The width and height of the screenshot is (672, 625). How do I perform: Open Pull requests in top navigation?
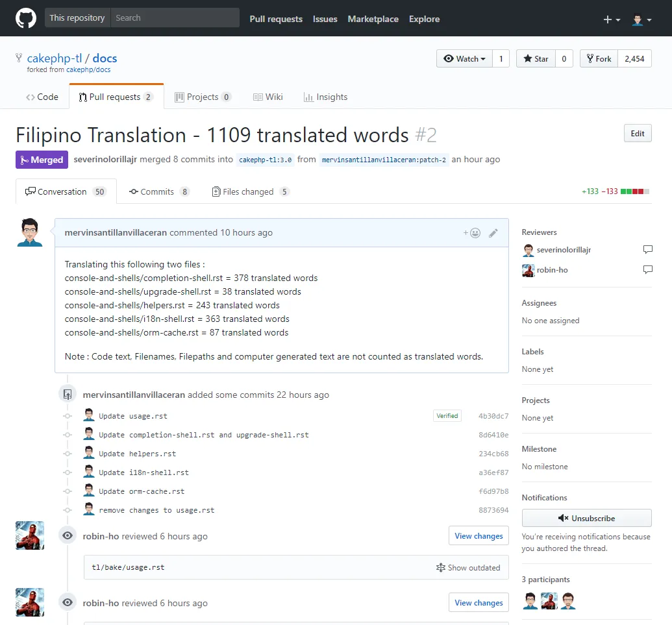276,19
